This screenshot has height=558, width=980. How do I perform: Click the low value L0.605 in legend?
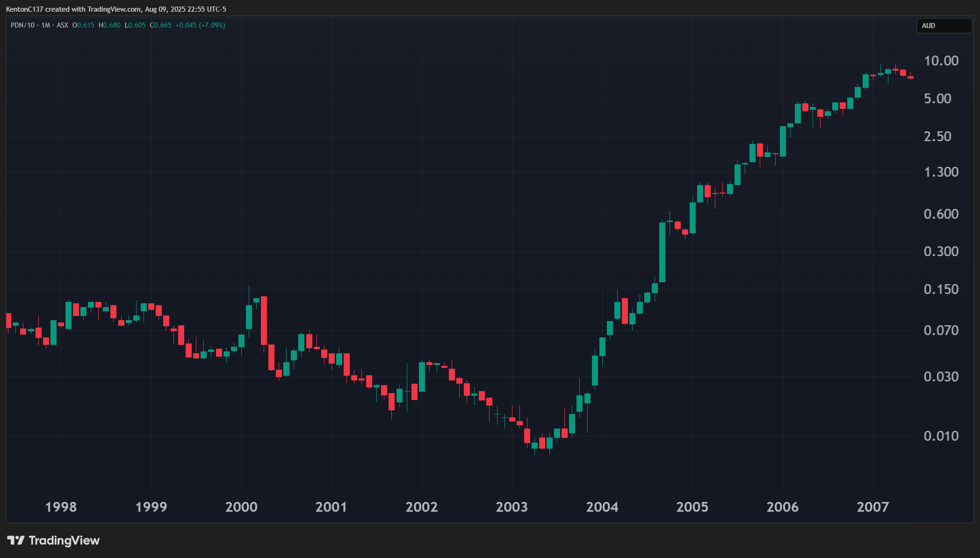[x=135, y=26]
